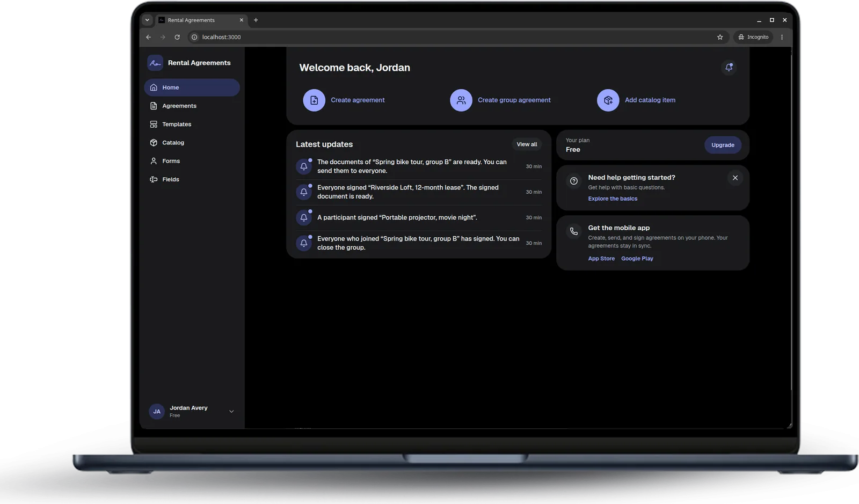The image size is (859, 504).
Task: Click the Add catalog item link text
Action: pyautogui.click(x=650, y=100)
